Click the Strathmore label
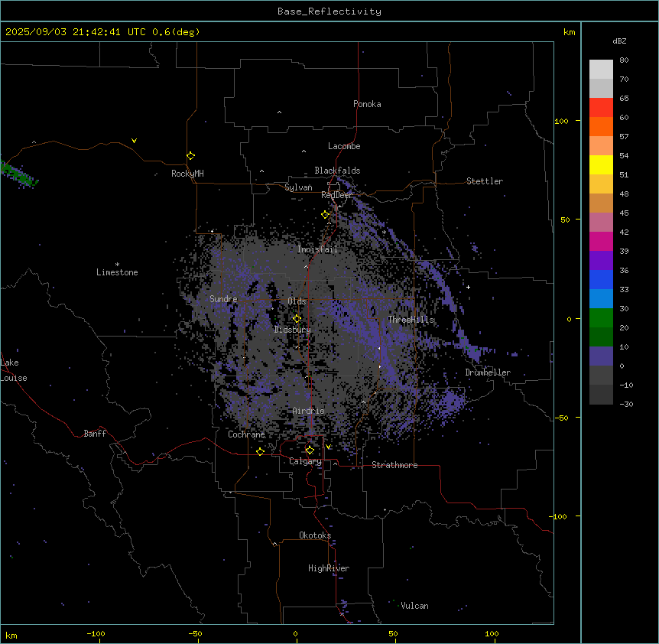The image size is (659, 644). 394,465
